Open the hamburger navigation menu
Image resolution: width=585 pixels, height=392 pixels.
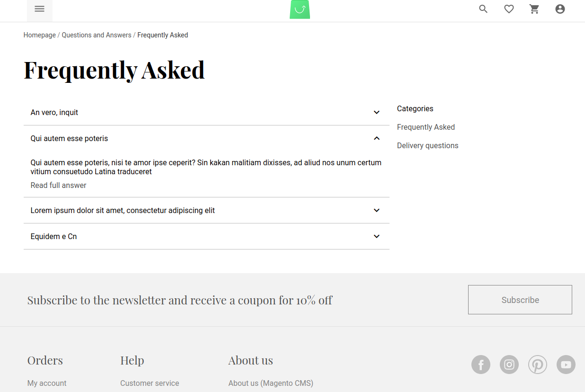click(x=40, y=9)
